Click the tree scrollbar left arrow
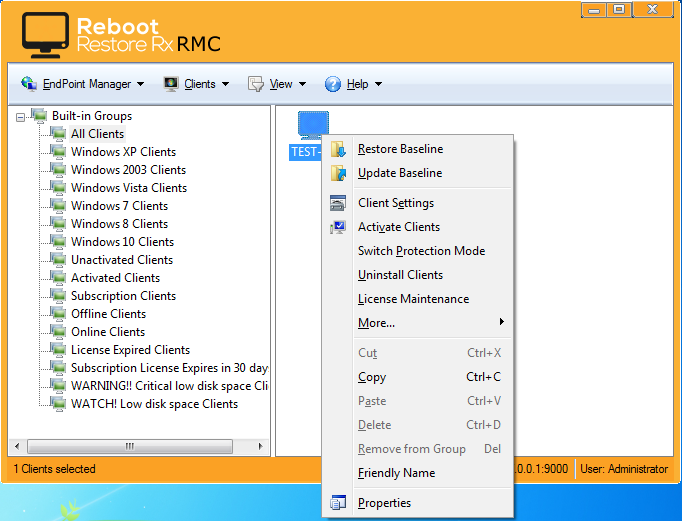 click(x=17, y=446)
